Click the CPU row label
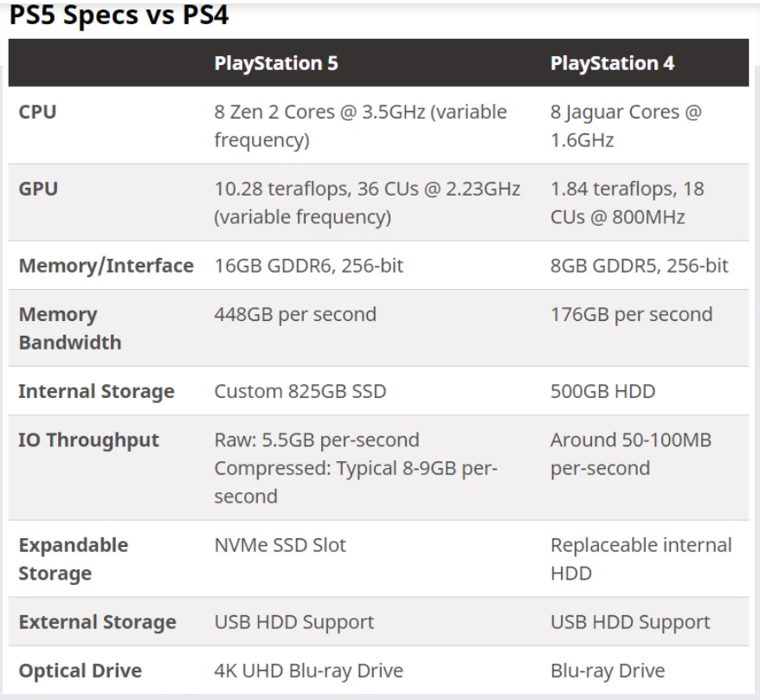This screenshot has height=700, width=760. (x=38, y=112)
